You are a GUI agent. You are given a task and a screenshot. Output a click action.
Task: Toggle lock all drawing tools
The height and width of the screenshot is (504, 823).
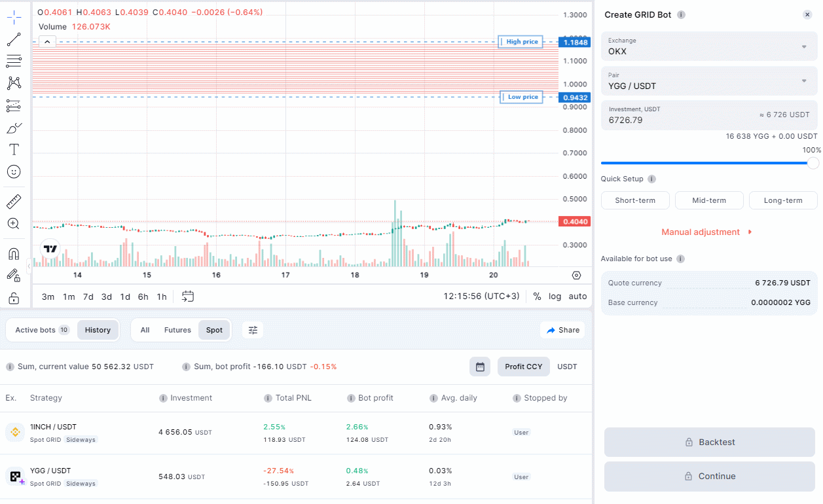tap(14, 298)
